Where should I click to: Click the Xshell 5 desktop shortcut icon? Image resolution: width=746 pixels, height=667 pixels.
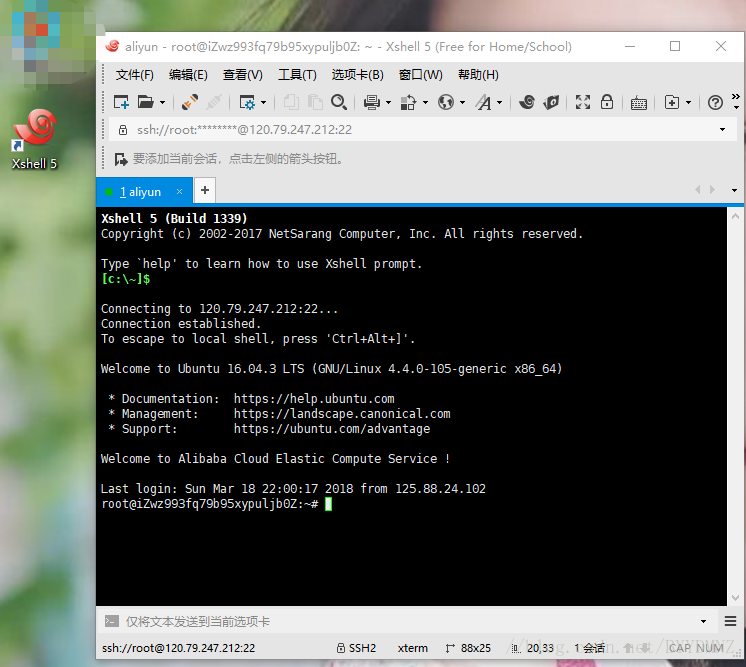pyautogui.click(x=34, y=139)
